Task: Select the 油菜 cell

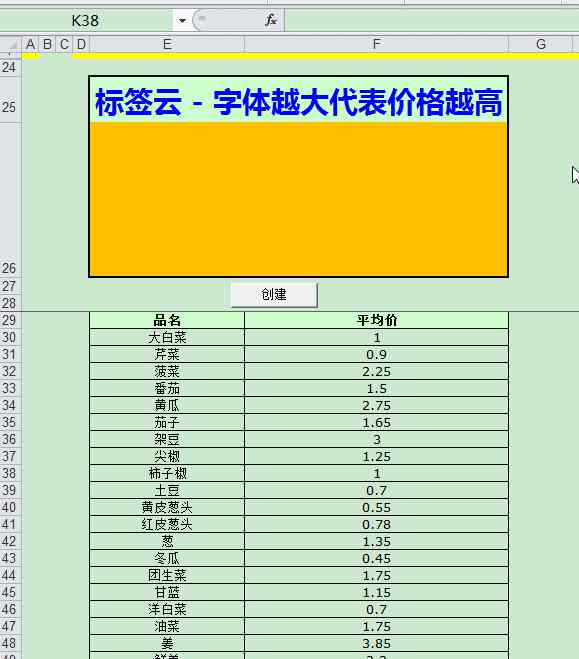Action: click(x=167, y=627)
